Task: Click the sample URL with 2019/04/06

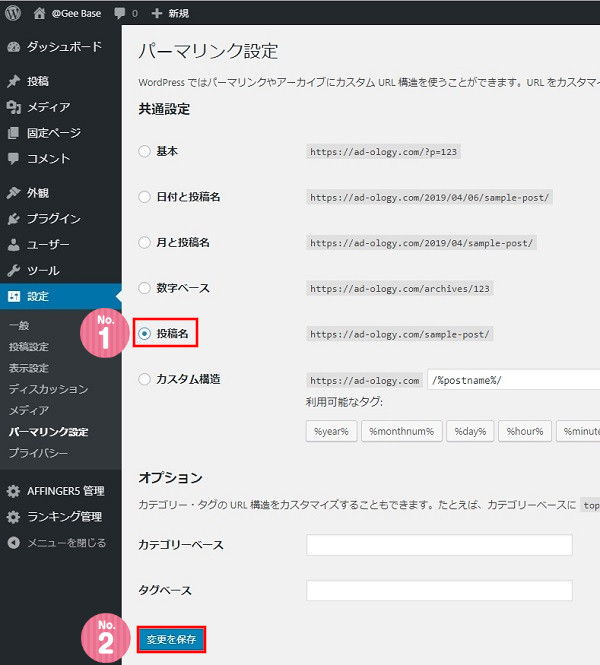Action: click(x=429, y=198)
